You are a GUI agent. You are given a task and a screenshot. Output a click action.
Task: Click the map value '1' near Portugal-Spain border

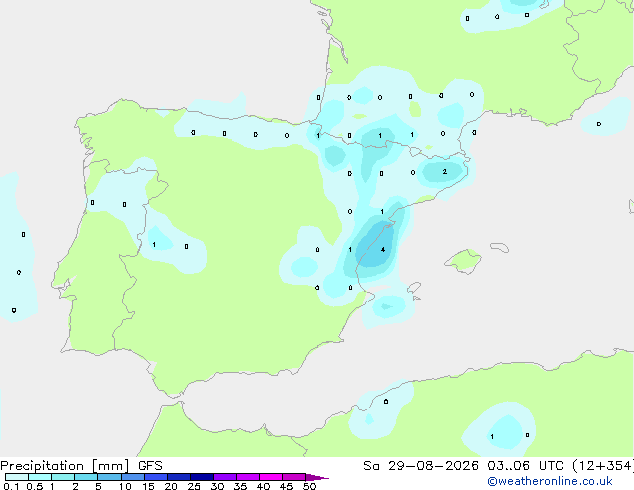pos(154,245)
